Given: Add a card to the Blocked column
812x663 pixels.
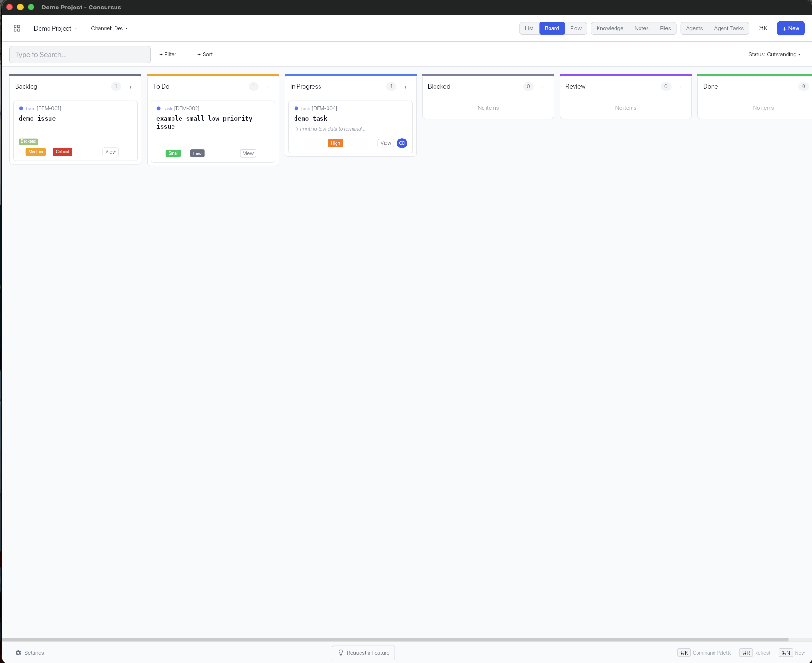Looking at the screenshot, I should coord(543,87).
